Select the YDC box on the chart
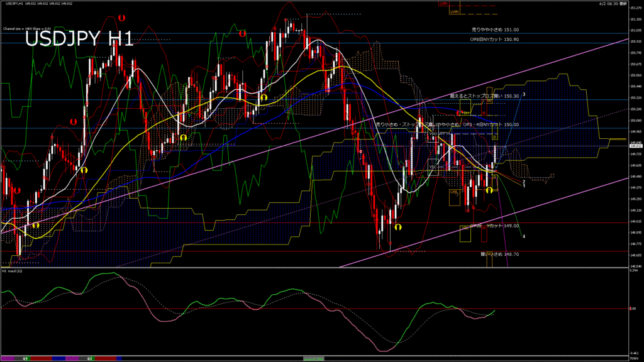 pyautogui.click(x=433, y=167)
